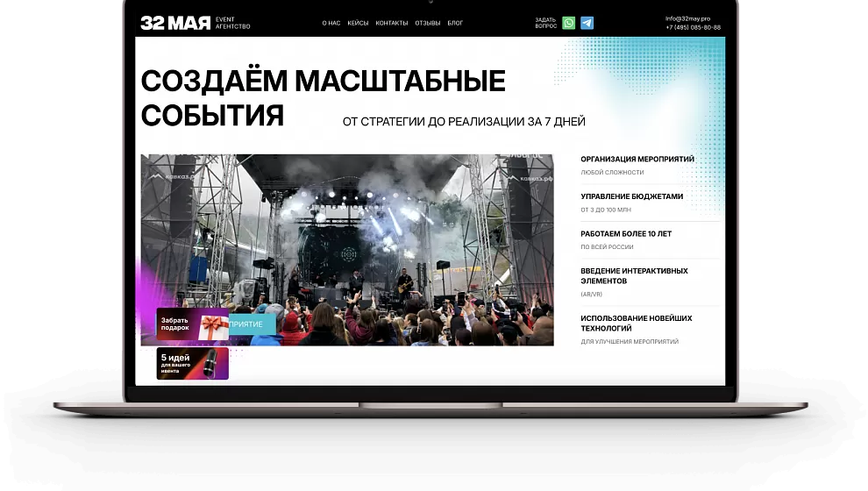Screen dimensions: 868x491
Task: Click the ОТ 3 ДО 100 МЛН subtext
Action: coord(606,210)
